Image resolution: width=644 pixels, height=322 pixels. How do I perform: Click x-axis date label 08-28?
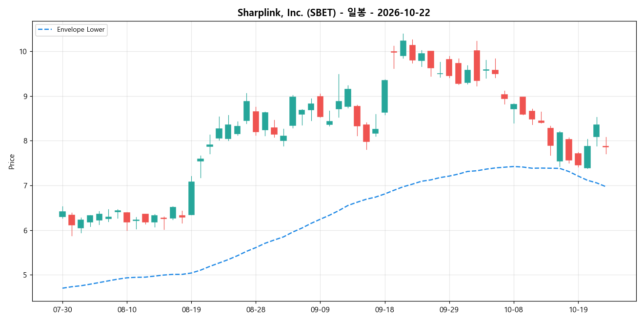point(256,309)
